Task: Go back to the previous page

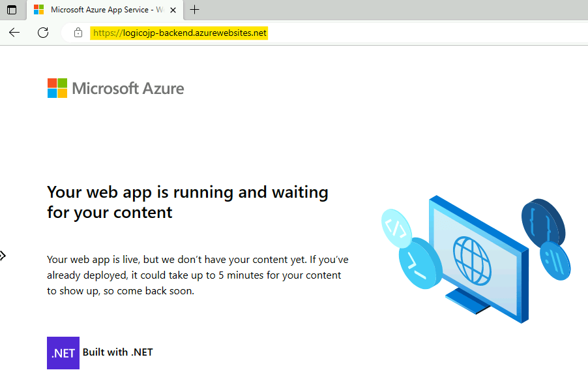Action: point(14,33)
